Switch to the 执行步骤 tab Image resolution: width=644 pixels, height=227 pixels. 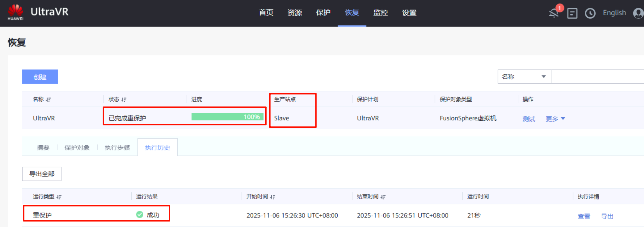tap(117, 148)
